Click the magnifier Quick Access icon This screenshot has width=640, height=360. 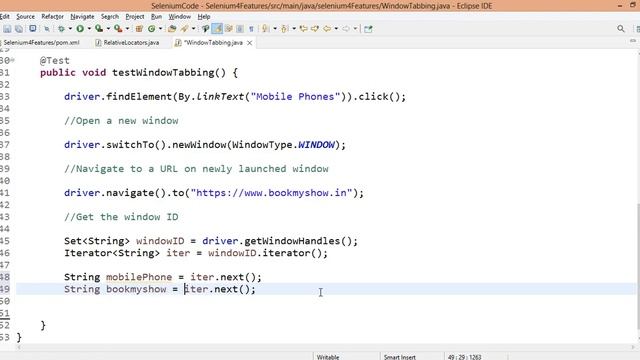[621, 29]
